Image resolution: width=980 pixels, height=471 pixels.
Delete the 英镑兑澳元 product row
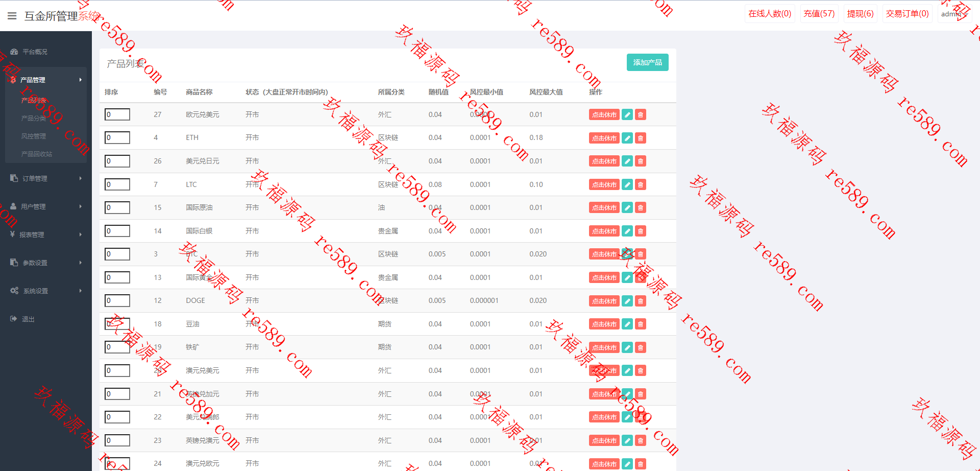(641, 440)
